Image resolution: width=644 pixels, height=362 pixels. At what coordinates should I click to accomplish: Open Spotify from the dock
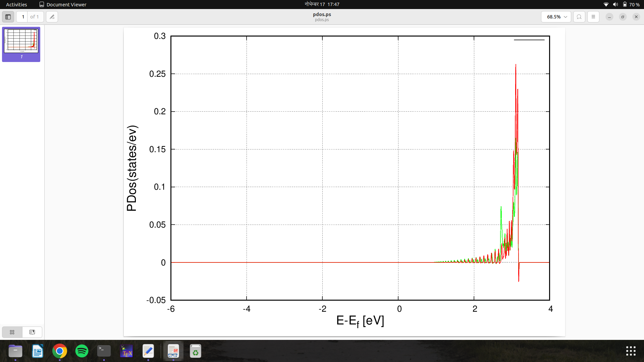[82, 351]
